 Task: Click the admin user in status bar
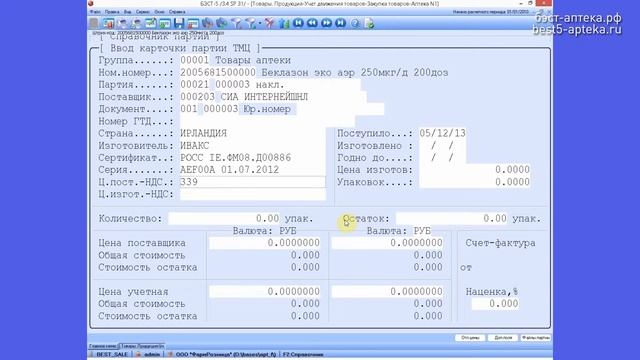pyautogui.click(x=152, y=354)
